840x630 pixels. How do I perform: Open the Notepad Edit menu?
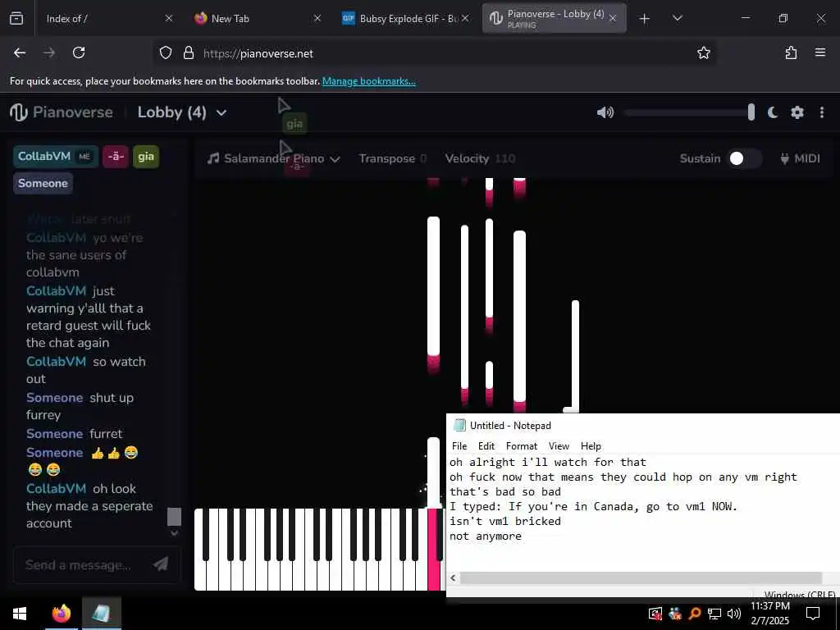click(486, 445)
